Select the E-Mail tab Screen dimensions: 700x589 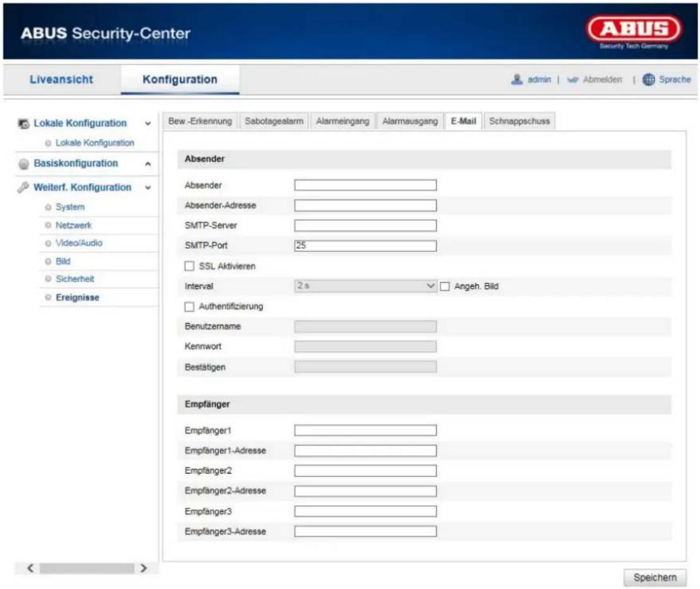464,121
